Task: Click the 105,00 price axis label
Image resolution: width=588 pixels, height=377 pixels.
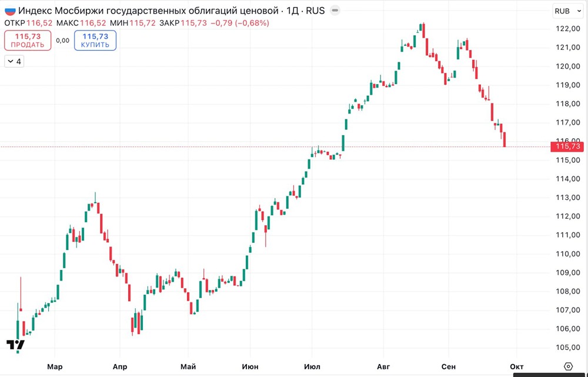Action: (x=568, y=348)
